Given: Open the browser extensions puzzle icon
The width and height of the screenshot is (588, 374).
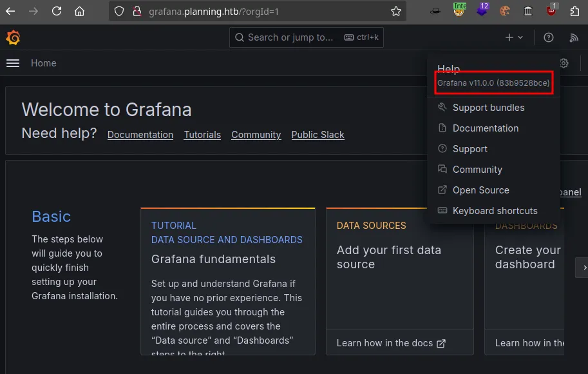Looking at the screenshot, I should click(575, 11).
